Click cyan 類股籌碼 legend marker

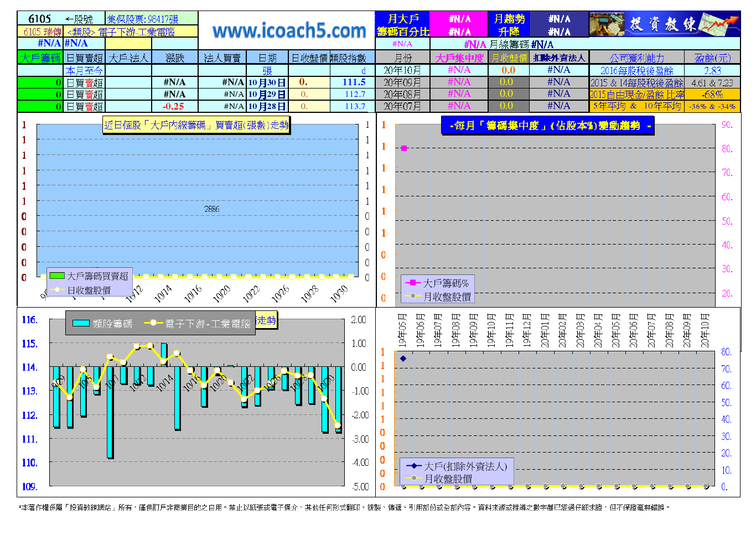[x=81, y=324]
